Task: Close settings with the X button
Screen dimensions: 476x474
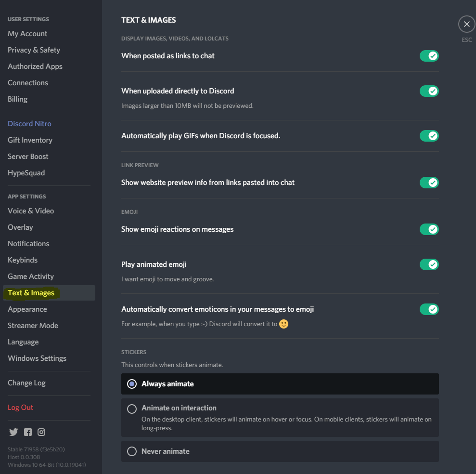Action: (466, 24)
